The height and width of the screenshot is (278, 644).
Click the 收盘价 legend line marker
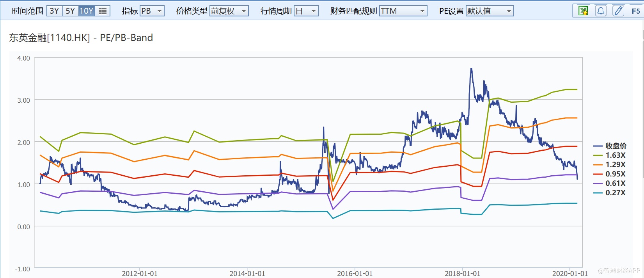click(x=598, y=146)
